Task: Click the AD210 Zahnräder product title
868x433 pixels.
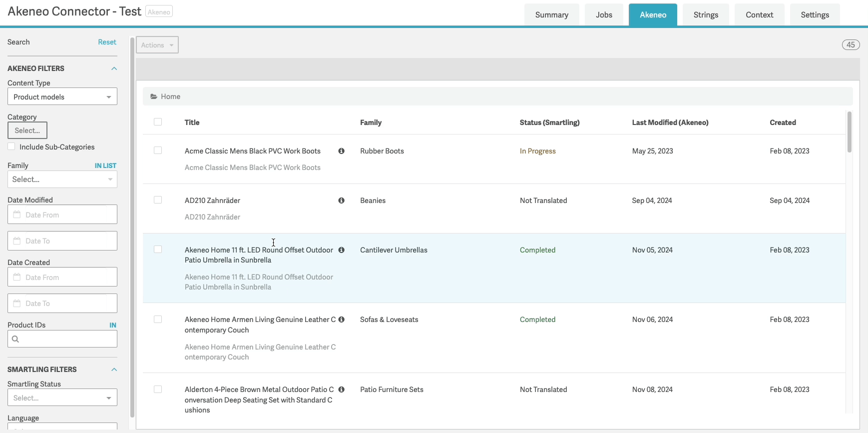Action: point(212,200)
